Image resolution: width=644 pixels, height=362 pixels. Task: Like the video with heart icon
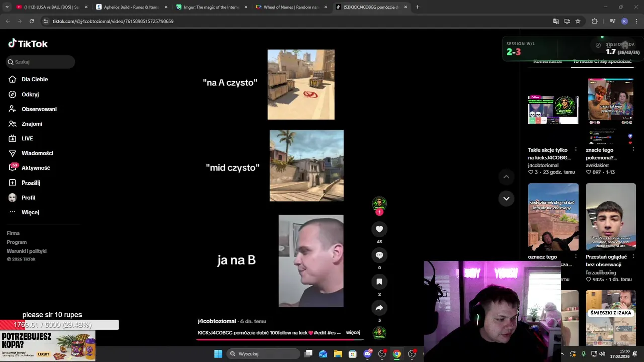(379, 229)
